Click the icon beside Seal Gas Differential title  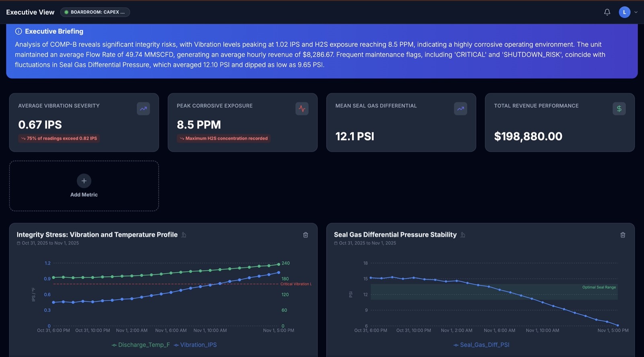click(463, 235)
